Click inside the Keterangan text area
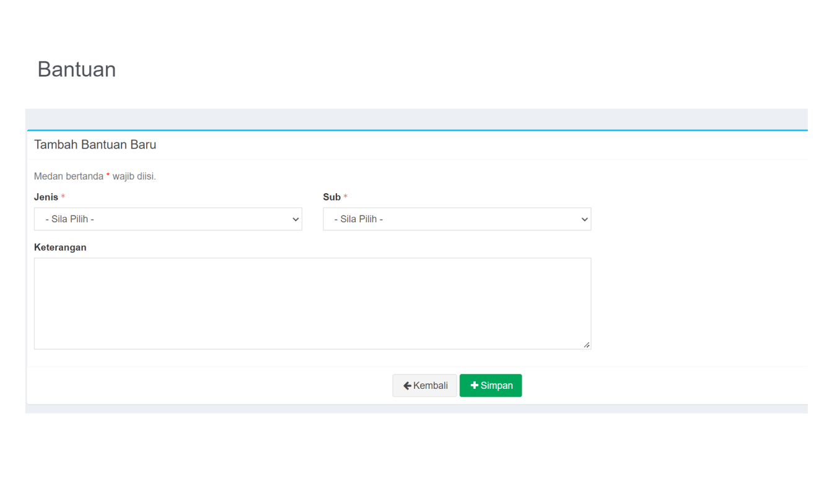 [313, 303]
